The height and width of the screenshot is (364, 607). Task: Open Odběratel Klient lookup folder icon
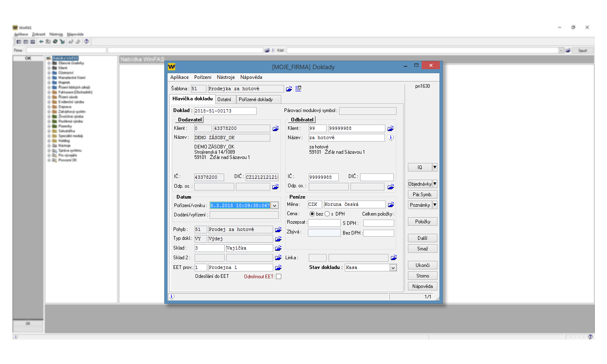click(x=391, y=129)
